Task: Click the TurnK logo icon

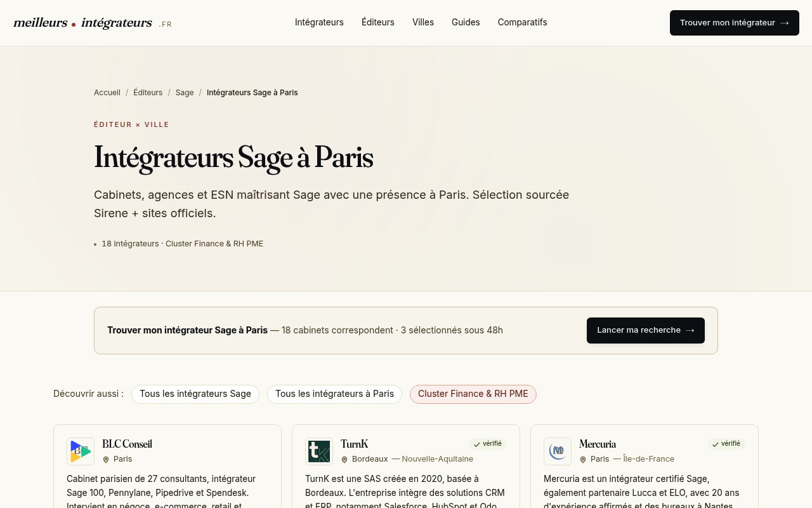Action: (x=319, y=451)
